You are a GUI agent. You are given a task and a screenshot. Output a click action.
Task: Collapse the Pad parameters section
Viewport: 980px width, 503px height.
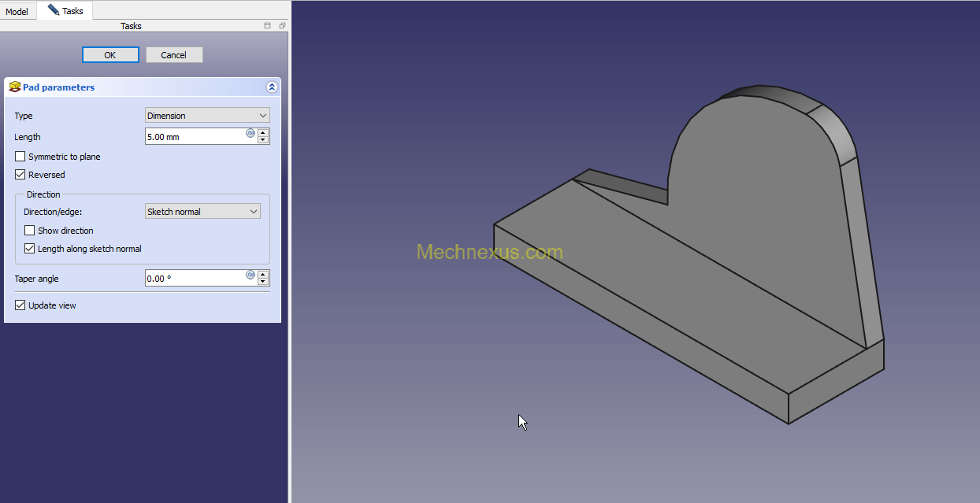pyautogui.click(x=272, y=87)
